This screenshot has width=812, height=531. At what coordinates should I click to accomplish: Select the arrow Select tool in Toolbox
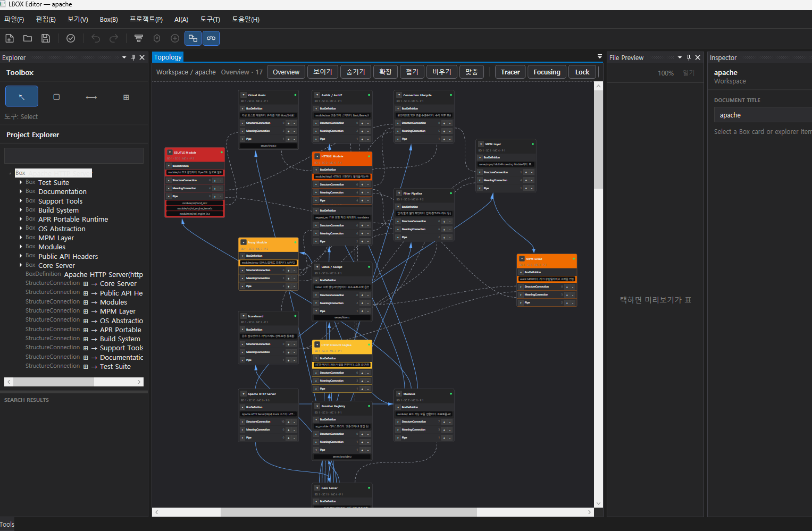22,97
